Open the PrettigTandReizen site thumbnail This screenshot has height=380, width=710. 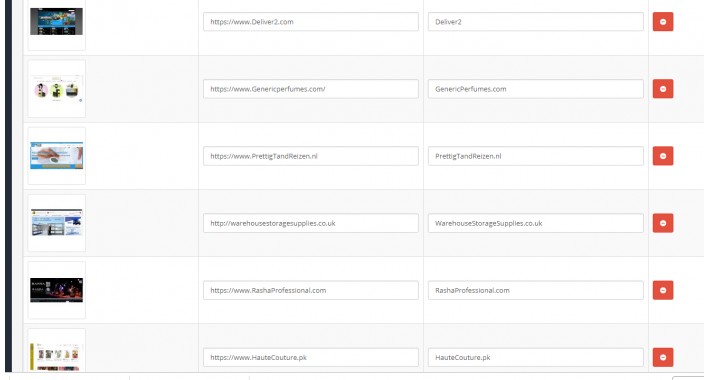57,156
